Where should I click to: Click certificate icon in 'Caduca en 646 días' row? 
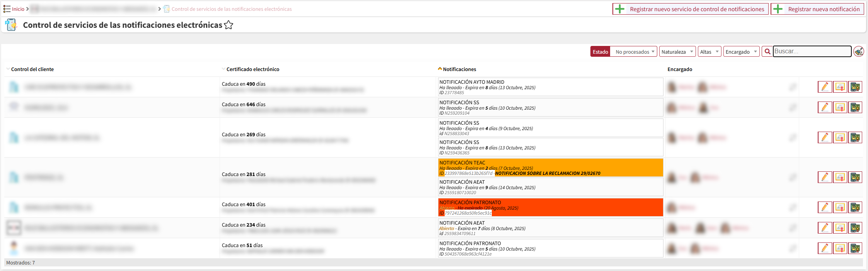pyautogui.click(x=840, y=108)
